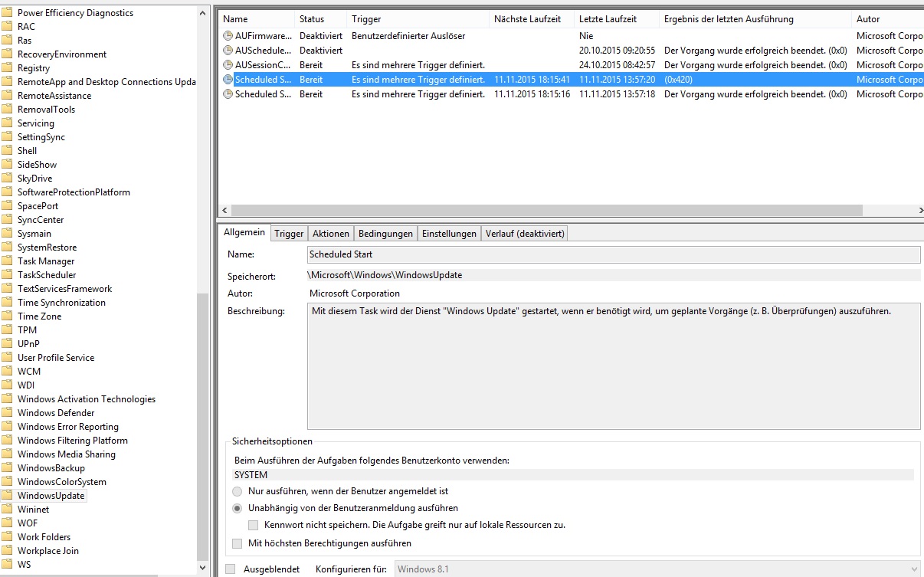Open the 'Konfigurieren für' Windows 8.1 dropdown
This screenshot has width=924, height=577.
tap(657, 569)
